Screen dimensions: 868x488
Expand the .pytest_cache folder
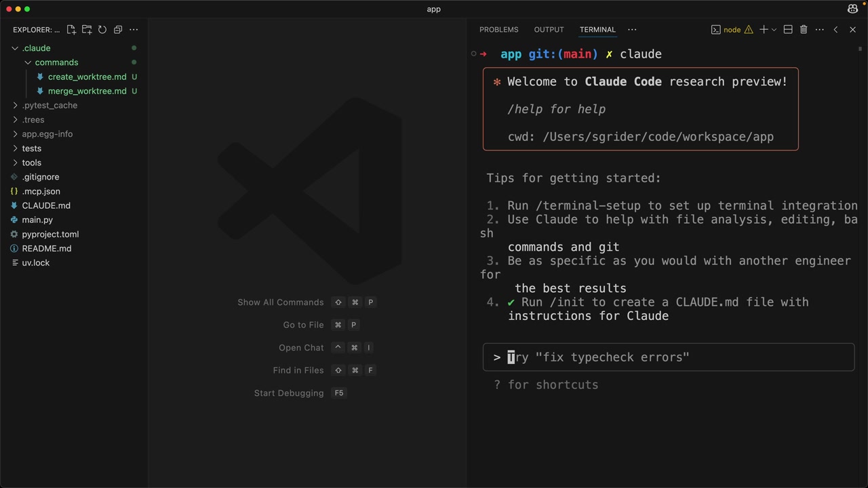click(15, 105)
